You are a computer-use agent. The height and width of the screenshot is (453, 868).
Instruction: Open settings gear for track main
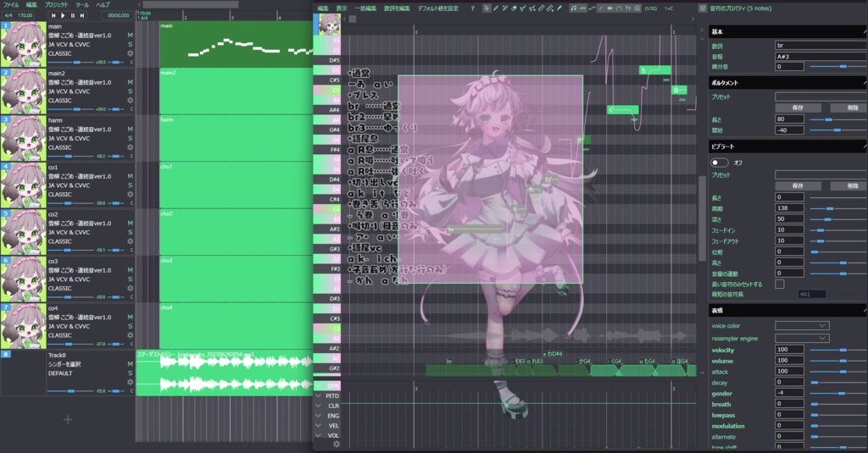130,53
